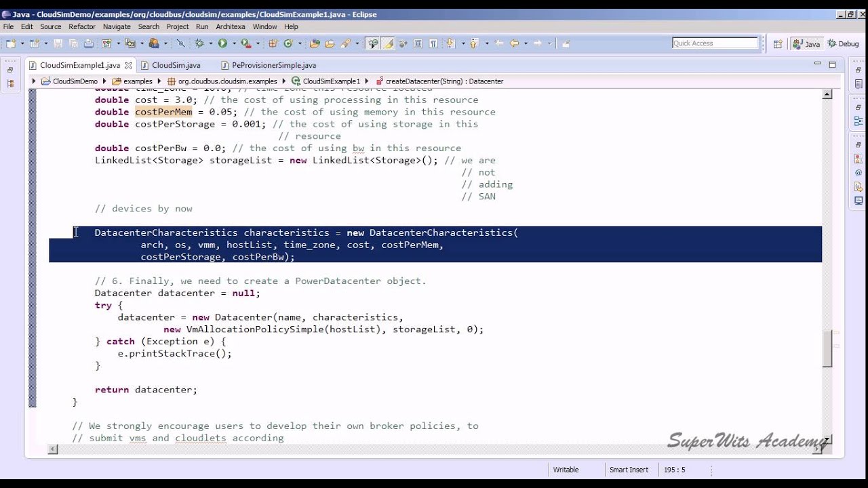Click horizontal scrollbar left arrow

coord(54,449)
